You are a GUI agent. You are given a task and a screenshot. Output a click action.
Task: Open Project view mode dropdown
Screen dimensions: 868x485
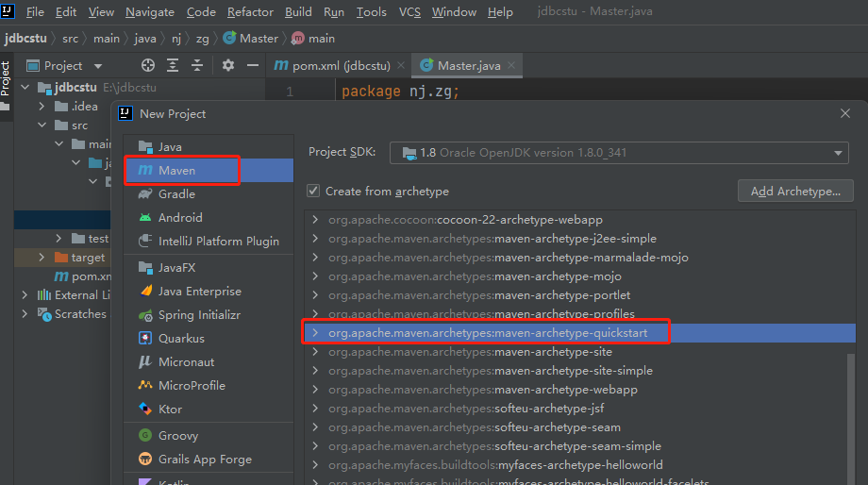coord(98,66)
